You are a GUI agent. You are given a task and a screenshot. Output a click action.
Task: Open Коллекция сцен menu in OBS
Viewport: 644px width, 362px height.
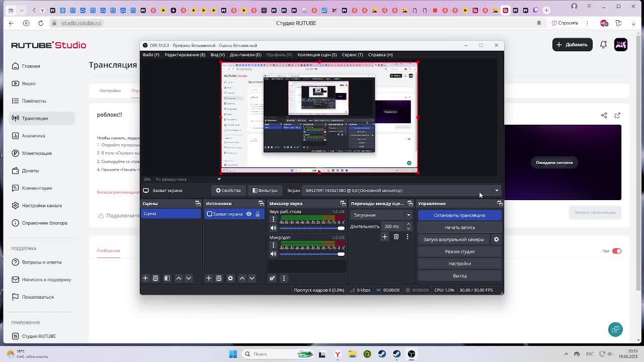[317, 55]
